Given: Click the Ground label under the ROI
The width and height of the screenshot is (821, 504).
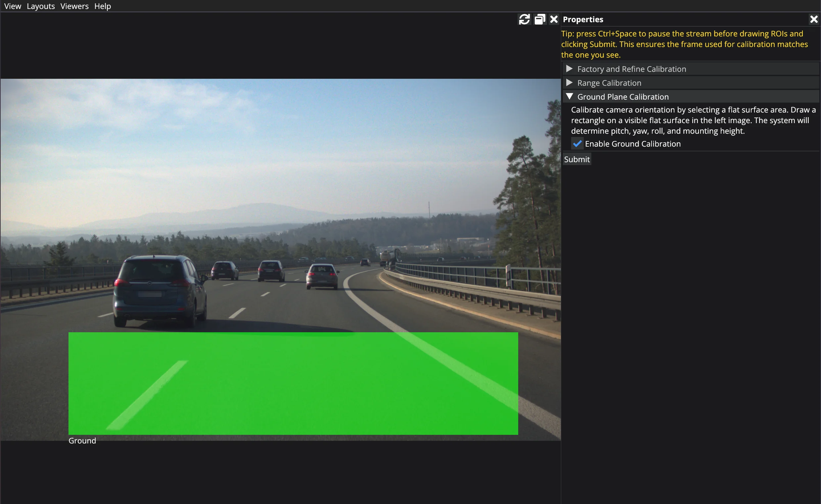Looking at the screenshot, I should (82, 441).
